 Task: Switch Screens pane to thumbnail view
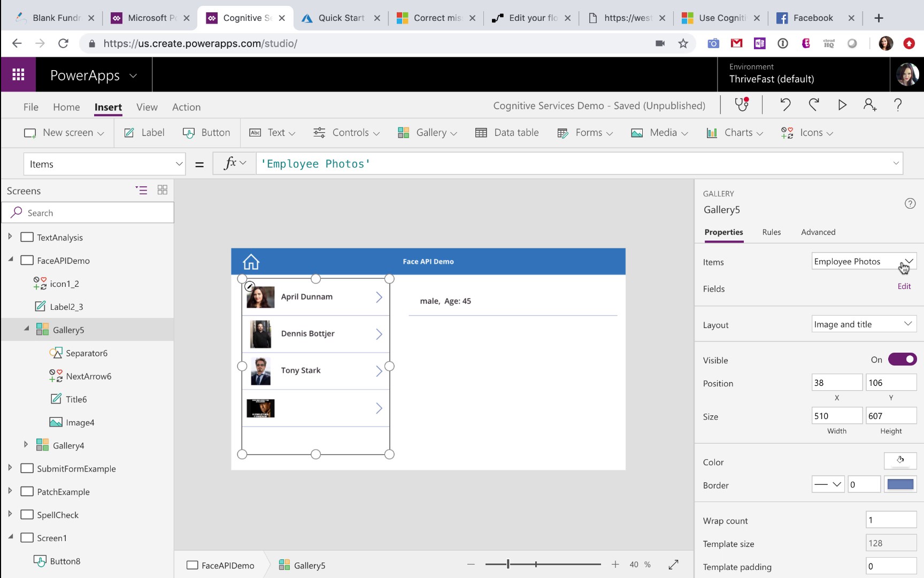point(163,190)
